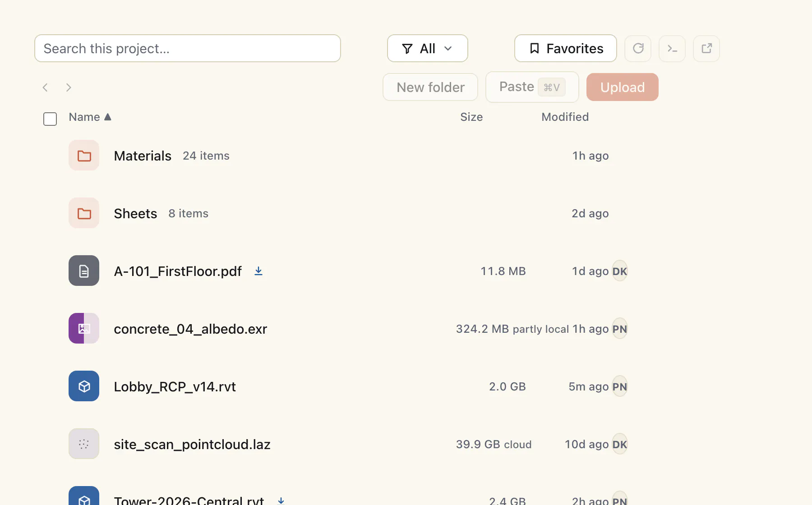Image resolution: width=812 pixels, height=505 pixels.
Task: Click the Tower-2026-Central.rvt model icon
Action: pyautogui.click(x=84, y=496)
